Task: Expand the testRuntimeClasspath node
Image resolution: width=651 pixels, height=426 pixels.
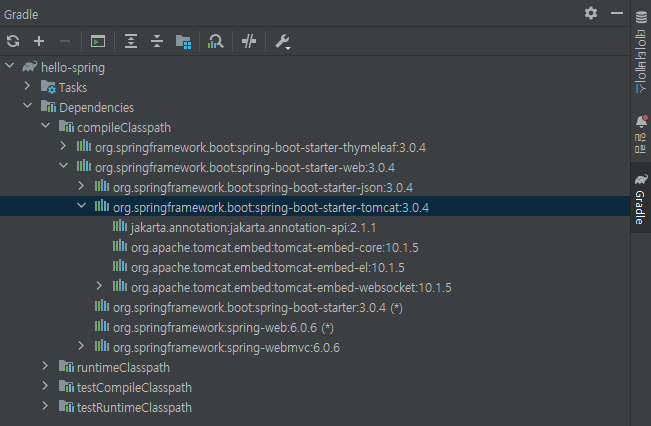Action: (45, 405)
